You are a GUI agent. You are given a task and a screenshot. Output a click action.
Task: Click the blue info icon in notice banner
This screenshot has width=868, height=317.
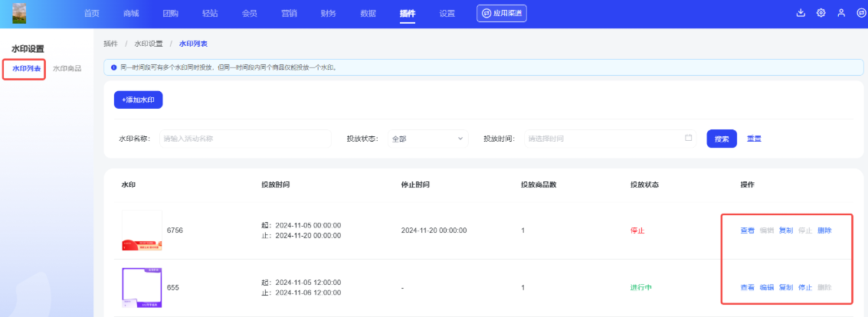pos(114,67)
